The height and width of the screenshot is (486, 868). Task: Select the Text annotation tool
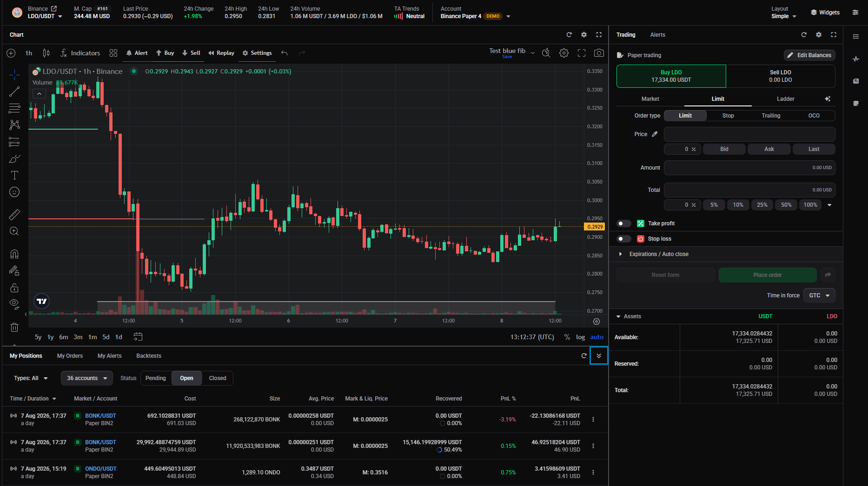(x=14, y=175)
